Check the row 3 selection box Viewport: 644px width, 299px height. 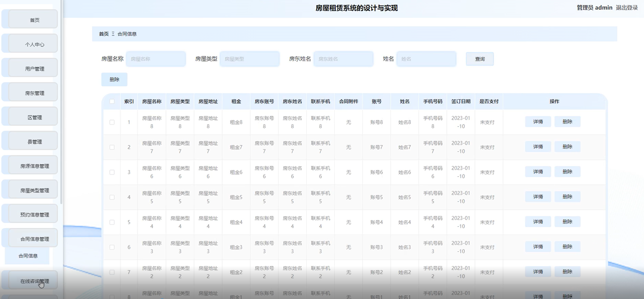[112, 172]
